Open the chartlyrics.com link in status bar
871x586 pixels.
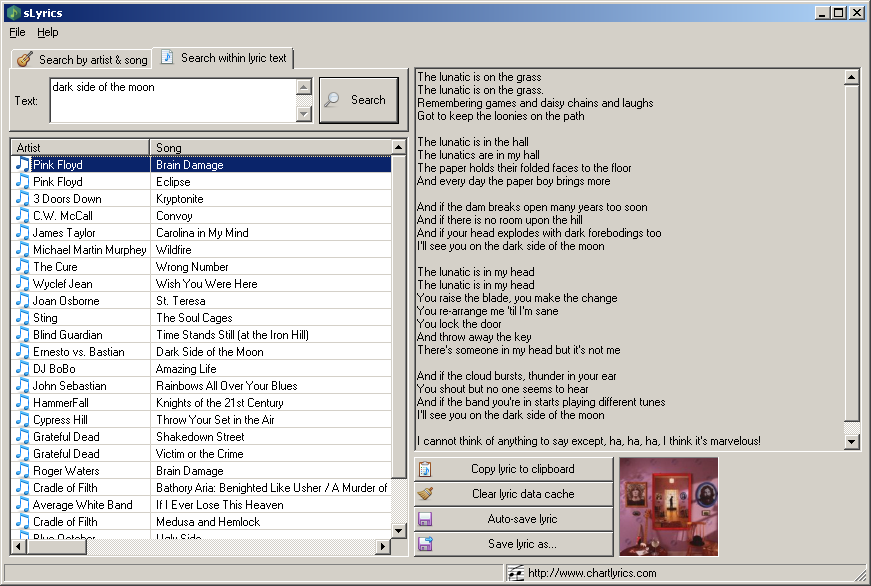click(592, 573)
